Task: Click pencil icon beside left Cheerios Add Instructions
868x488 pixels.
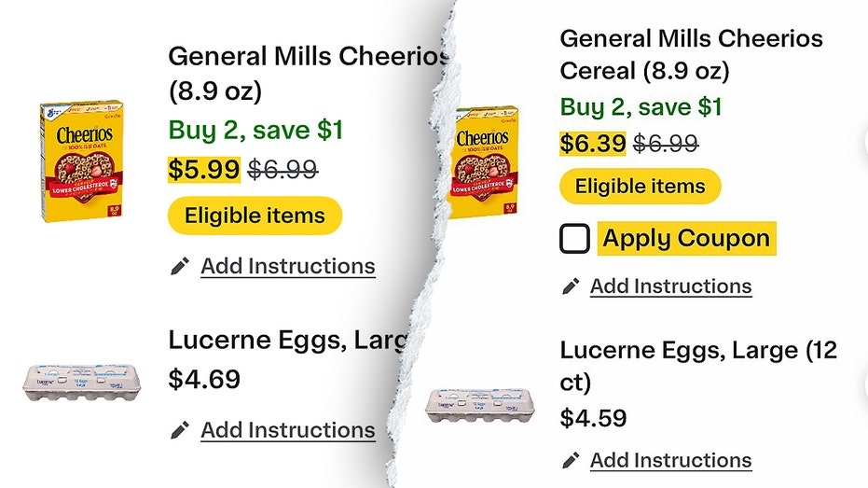Action: (x=179, y=267)
